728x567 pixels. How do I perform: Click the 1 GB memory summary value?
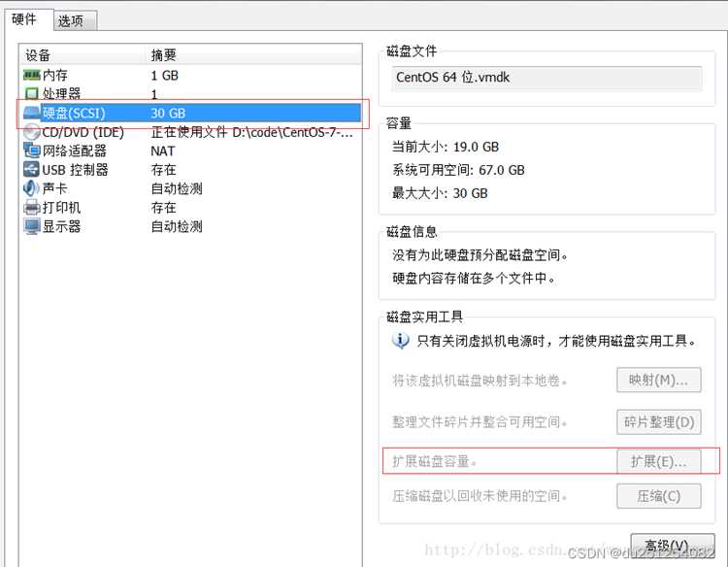164,75
